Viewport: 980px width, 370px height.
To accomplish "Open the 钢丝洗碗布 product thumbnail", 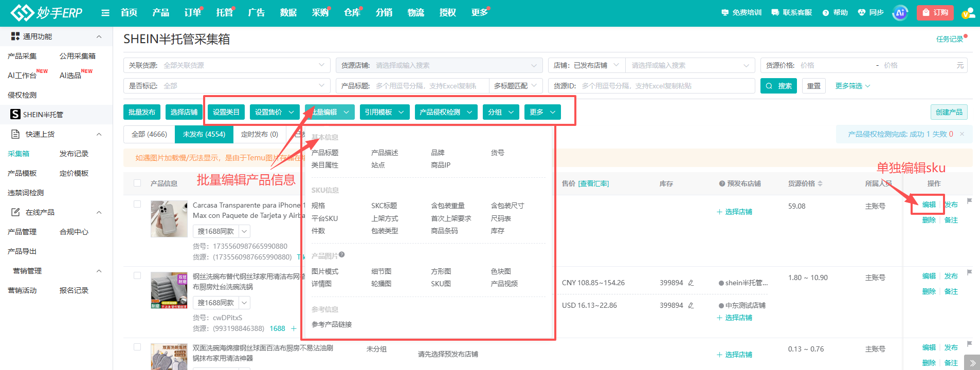I will point(169,290).
